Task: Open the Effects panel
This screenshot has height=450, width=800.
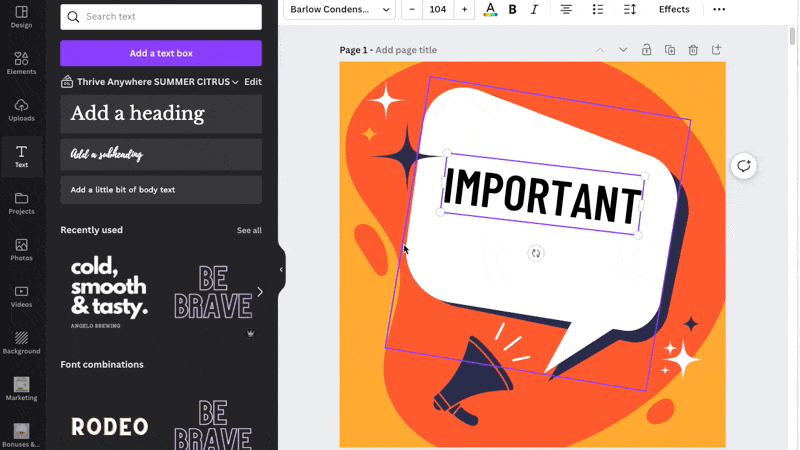Action: [674, 9]
